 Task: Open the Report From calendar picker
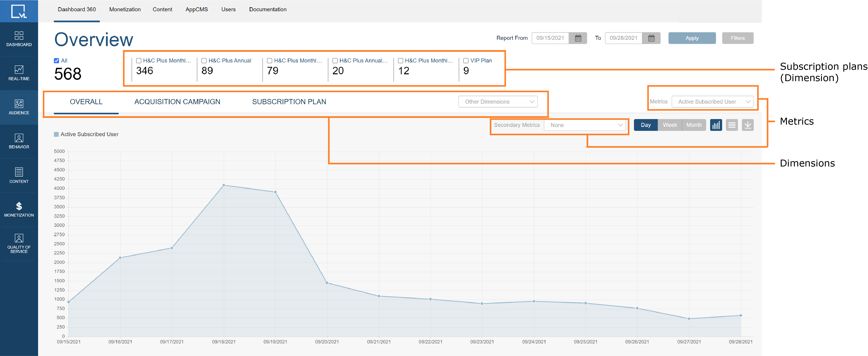click(x=578, y=38)
